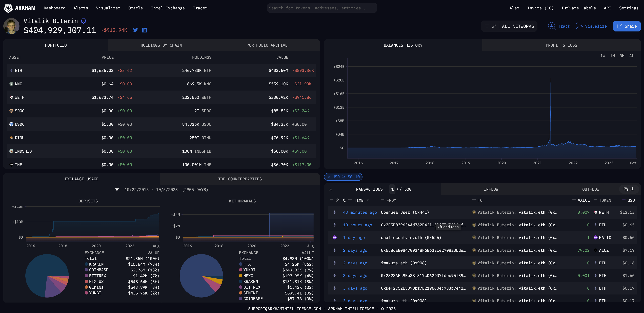
Task: Click the USDC token icon in portfolio
Action: point(11,124)
